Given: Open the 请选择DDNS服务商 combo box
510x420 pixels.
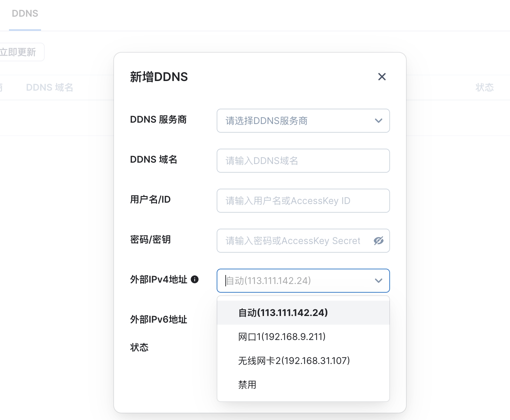Looking at the screenshot, I should [x=303, y=121].
